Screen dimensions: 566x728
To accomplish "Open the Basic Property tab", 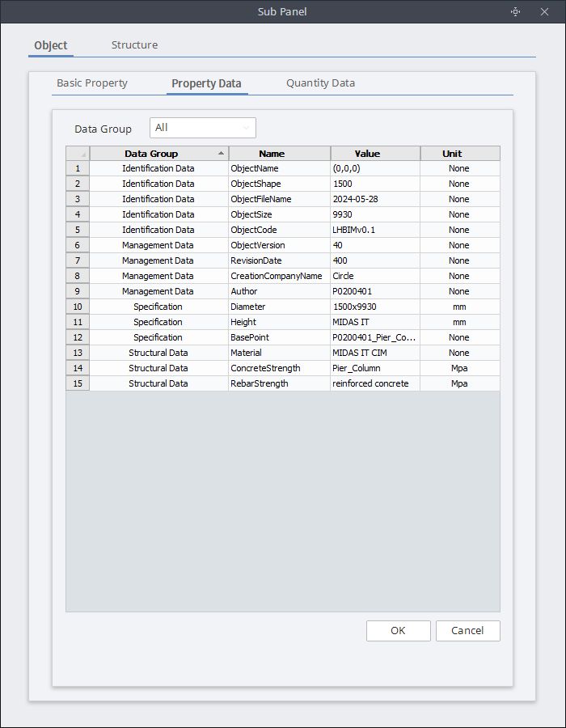I will (x=92, y=83).
